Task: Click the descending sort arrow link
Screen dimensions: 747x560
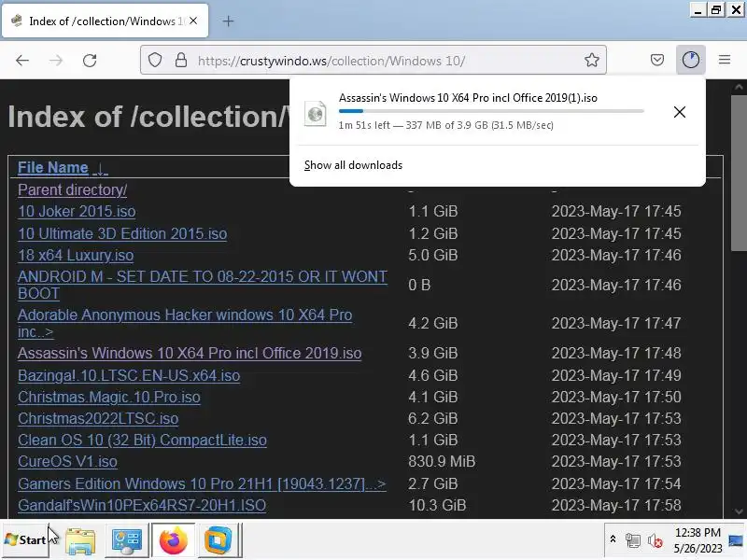Action: tap(101, 169)
